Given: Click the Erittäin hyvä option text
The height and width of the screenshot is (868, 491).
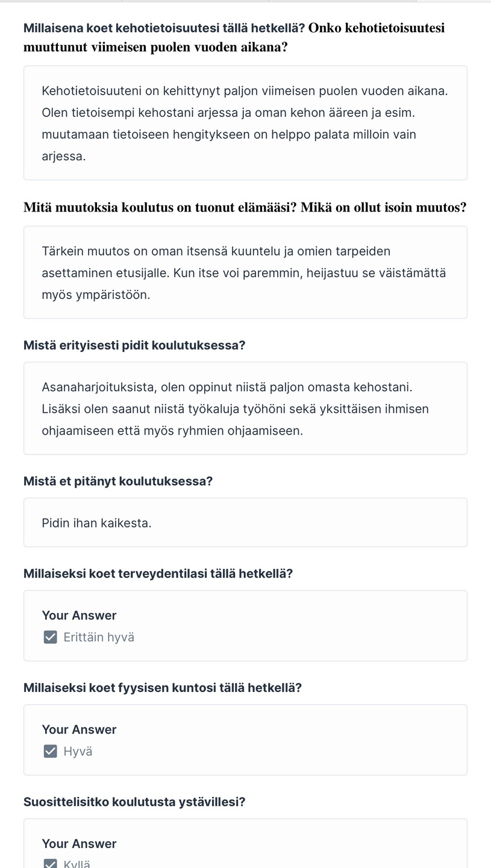Looking at the screenshot, I should [x=99, y=637].
